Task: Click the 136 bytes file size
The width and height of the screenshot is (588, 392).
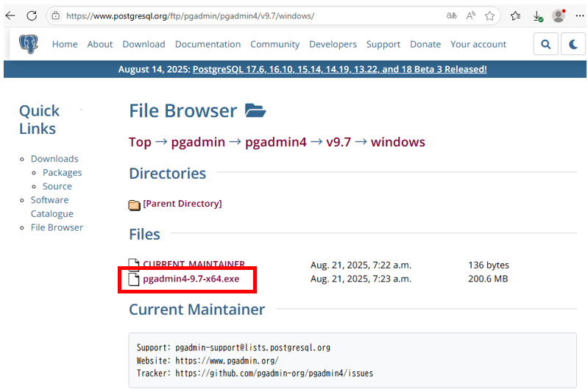Action: (x=489, y=265)
